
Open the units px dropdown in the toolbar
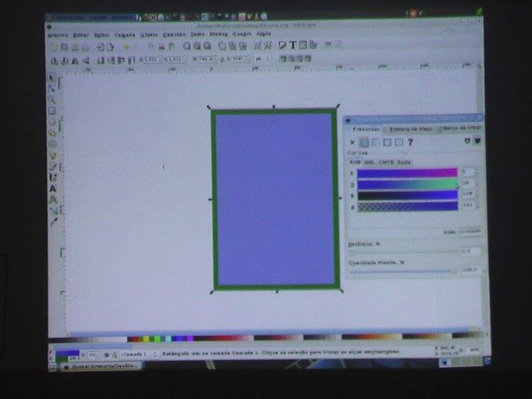[x=262, y=59]
